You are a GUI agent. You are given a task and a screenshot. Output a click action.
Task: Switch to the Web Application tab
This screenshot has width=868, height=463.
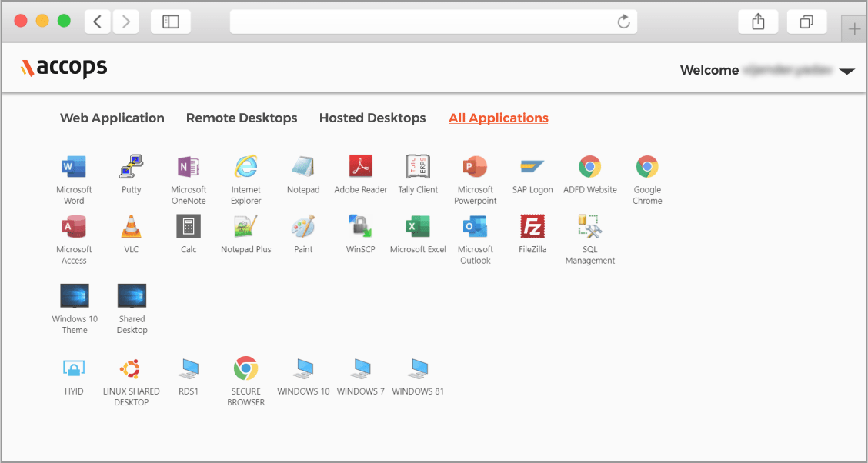point(112,118)
